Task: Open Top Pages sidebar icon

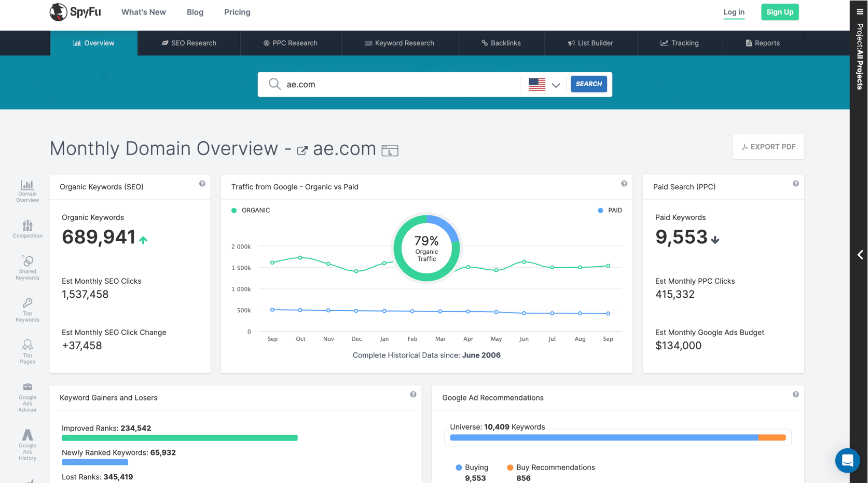Action: pyautogui.click(x=27, y=351)
